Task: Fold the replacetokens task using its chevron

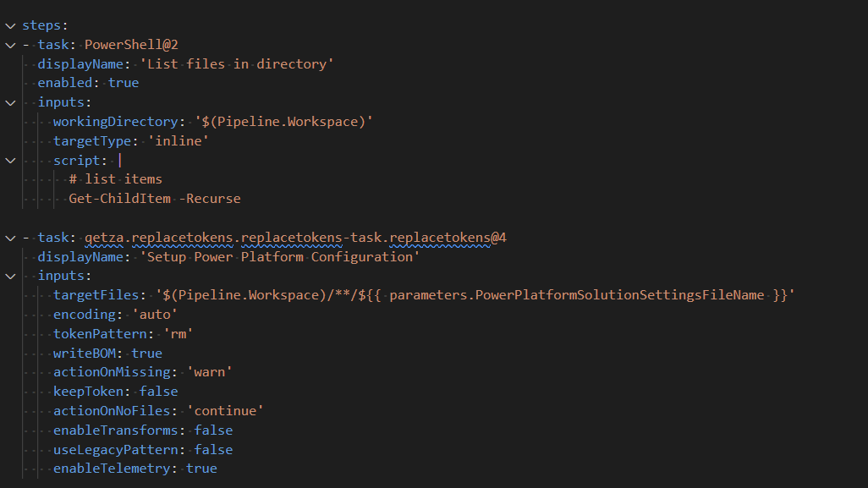Action: [10, 238]
